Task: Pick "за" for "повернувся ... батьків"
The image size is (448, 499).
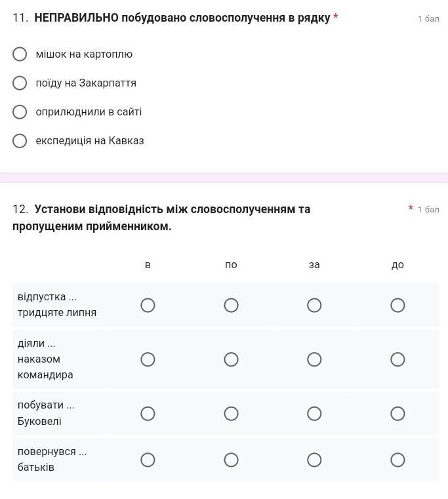Action: click(x=314, y=460)
